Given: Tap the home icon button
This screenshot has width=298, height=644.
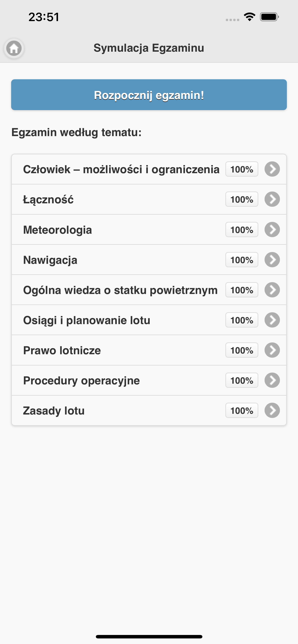Looking at the screenshot, I should [14, 48].
